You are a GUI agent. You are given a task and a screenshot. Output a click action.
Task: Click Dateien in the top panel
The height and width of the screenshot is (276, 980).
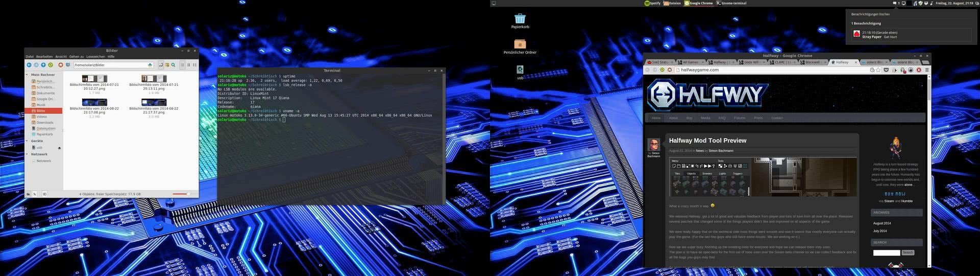coord(672,3)
